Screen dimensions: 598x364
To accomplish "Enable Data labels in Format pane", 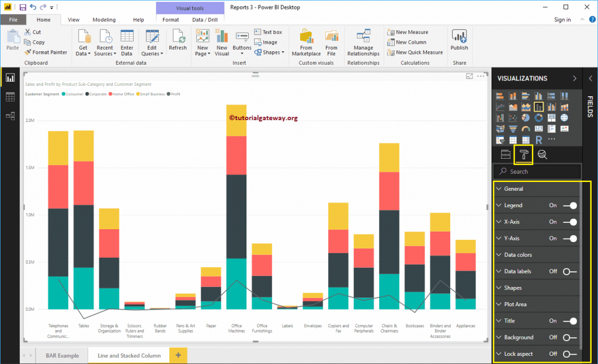I will click(x=568, y=271).
